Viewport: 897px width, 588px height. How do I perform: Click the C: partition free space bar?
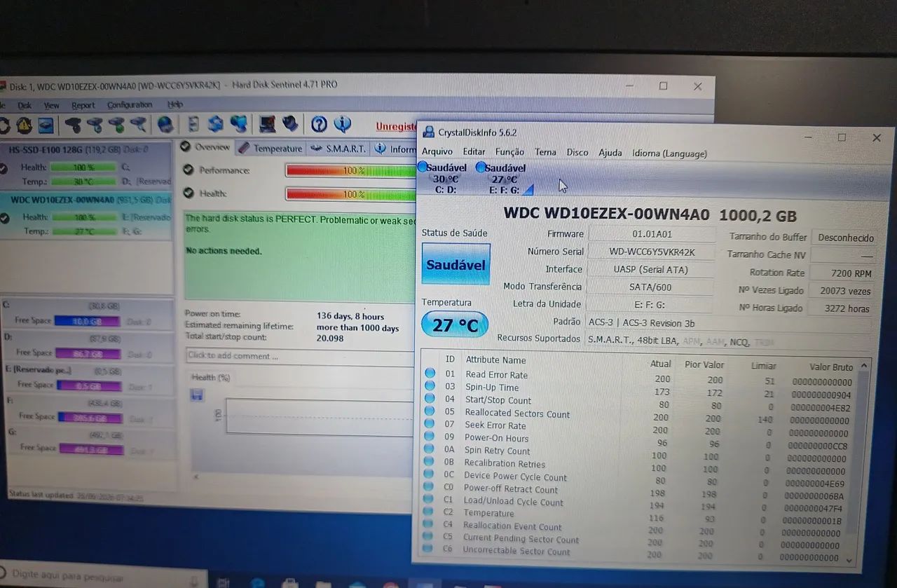click(x=88, y=321)
